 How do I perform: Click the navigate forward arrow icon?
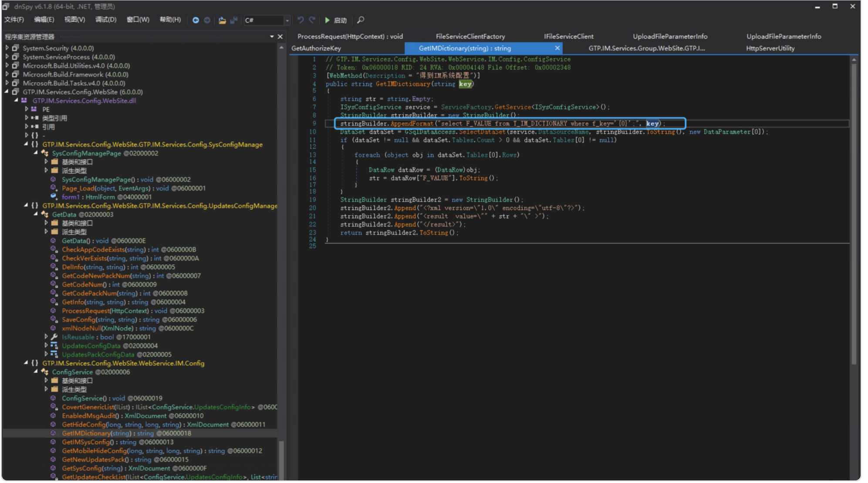point(207,20)
